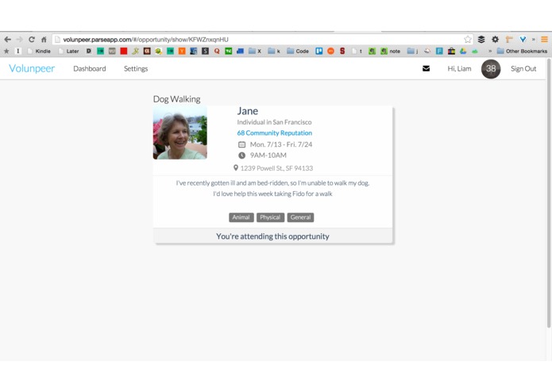Sign Out of Volunpeer
This screenshot has height=392, width=552.
coord(523,68)
